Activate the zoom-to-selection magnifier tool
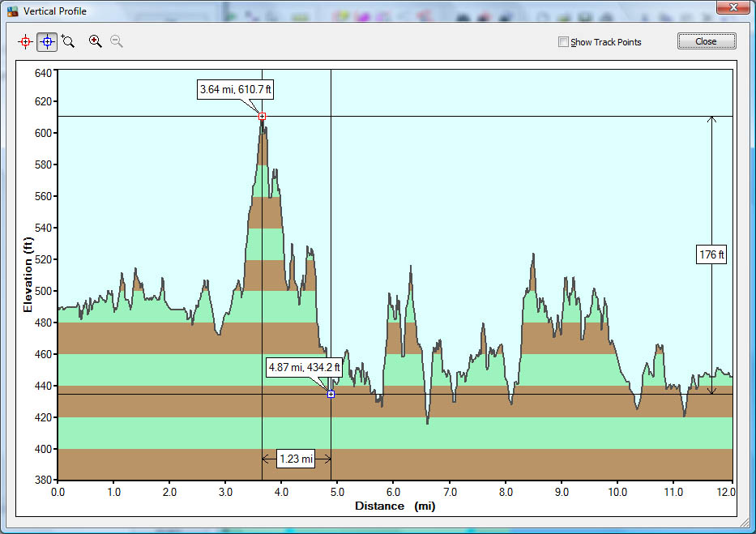This screenshot has width=756, height=534. (x=68, y=41)
